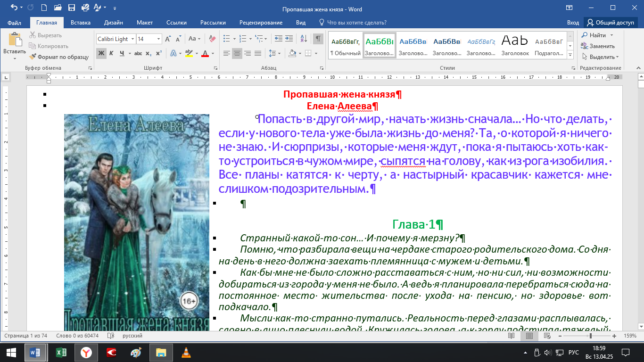Image resolution: width=644 pixels, height=362 pixels.
Task: Click the Общий доступ share button
Action: [x=611, y=22]
